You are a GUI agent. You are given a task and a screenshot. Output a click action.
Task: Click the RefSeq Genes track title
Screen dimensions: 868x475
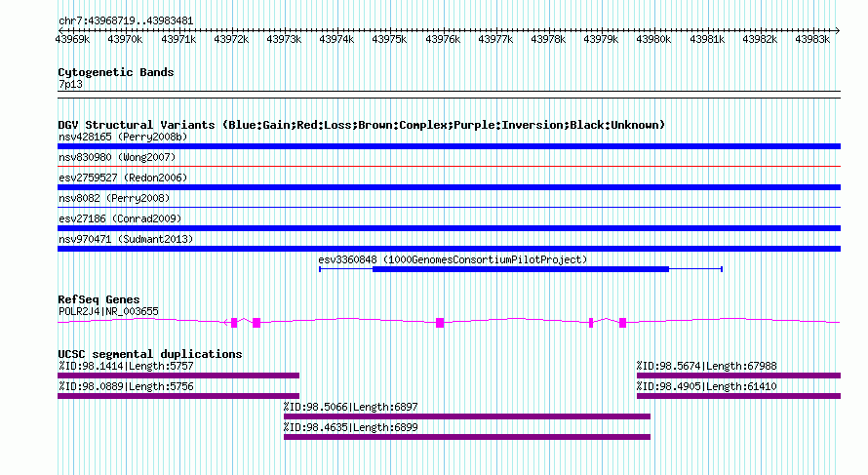[x=99, y=299]
